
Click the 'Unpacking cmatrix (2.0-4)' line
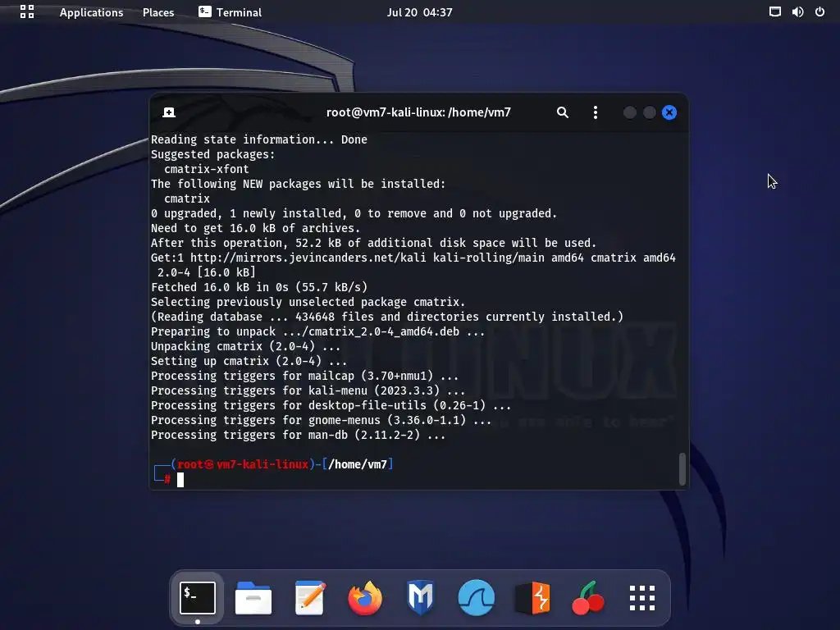click(245, 346)
